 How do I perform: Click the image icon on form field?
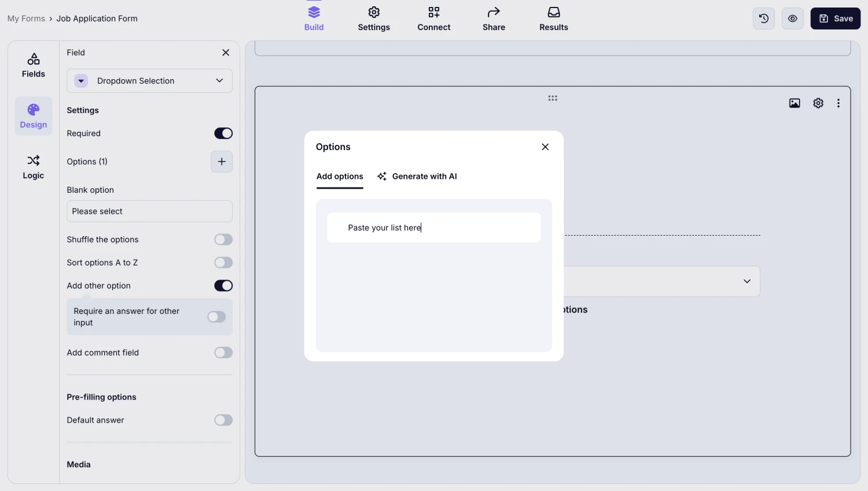(795, 103)
